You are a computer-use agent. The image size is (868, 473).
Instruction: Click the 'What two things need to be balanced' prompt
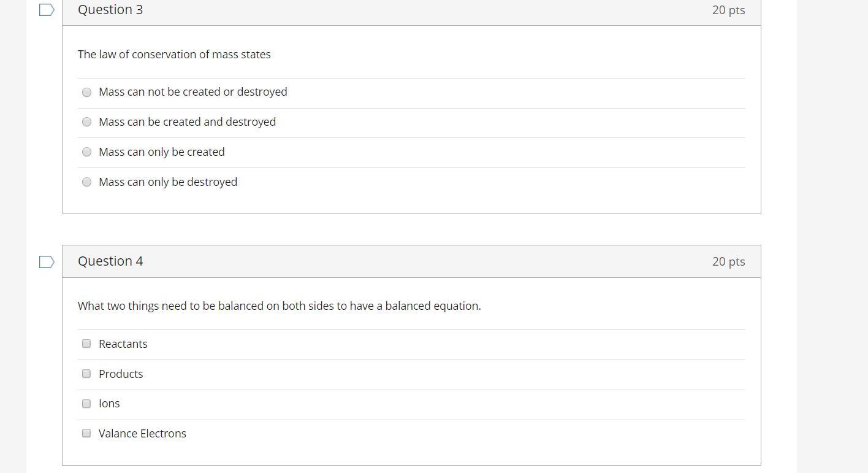279,306
